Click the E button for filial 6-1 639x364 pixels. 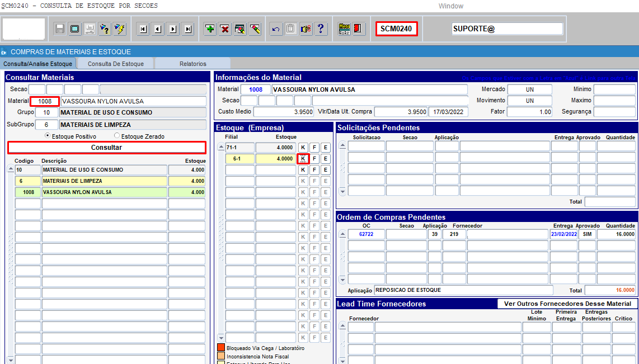point(325,159)
